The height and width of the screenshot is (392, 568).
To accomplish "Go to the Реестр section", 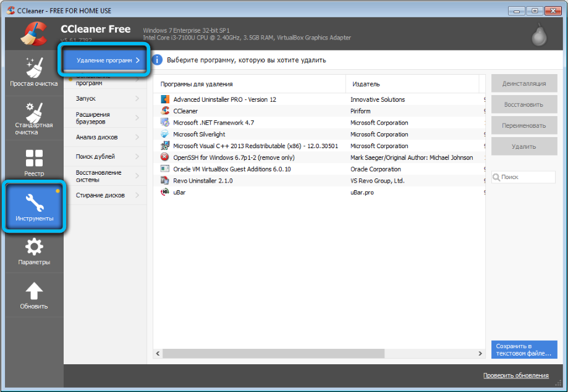I will coord(33,162).
